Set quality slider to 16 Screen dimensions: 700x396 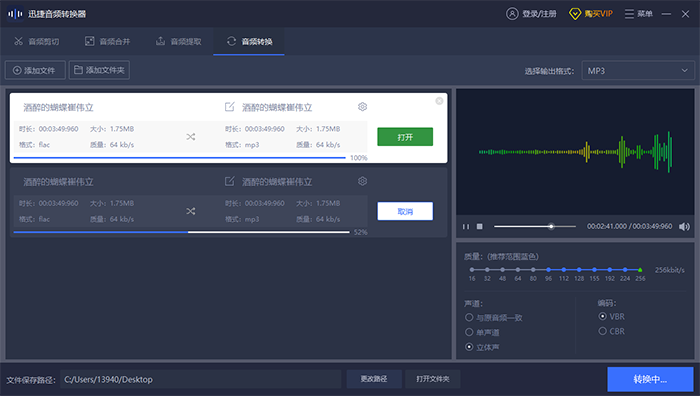pyautogui.click(x=472, y=270)
